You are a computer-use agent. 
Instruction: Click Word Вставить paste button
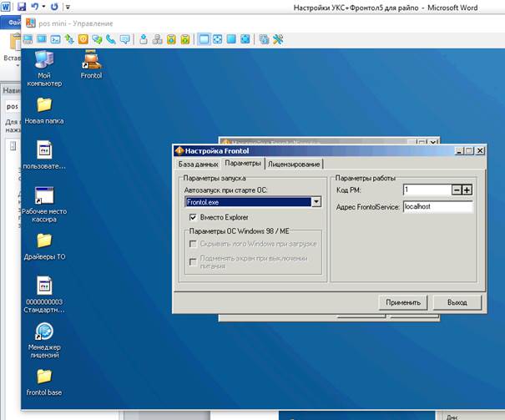tap(12, 50)
